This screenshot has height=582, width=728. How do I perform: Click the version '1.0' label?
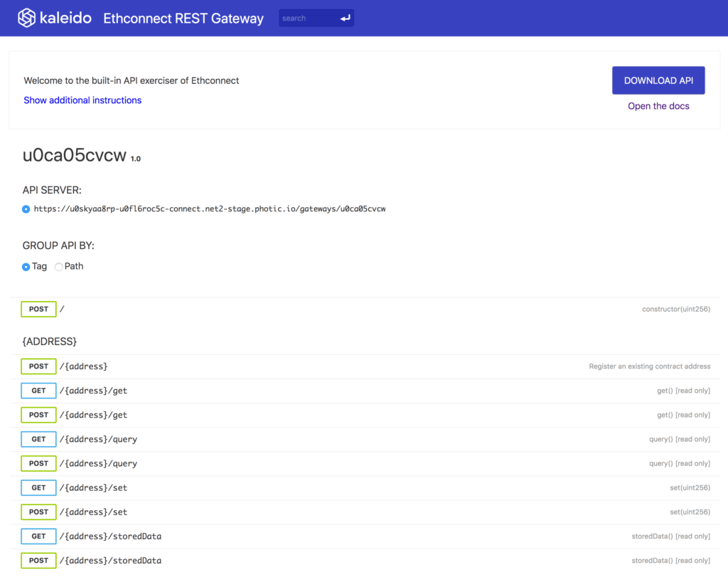pyautogui.click(x=136, y=159)
